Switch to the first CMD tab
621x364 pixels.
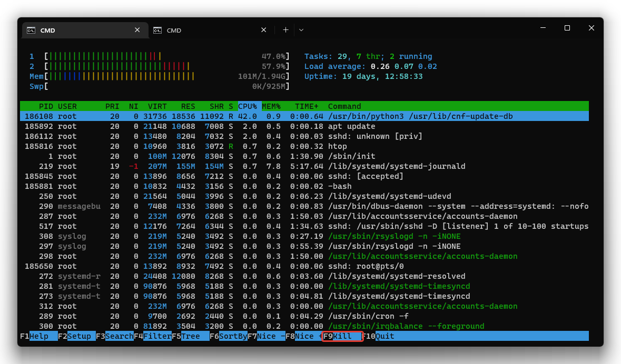pos(85,30)
